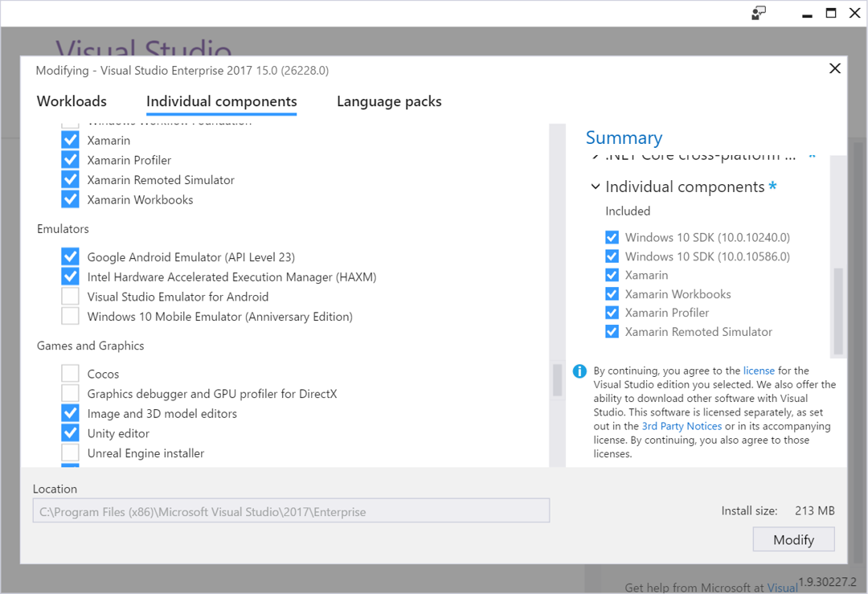Uncheck Xamarin Workbooks in components list
This screenshot has width=868, height=594.
[x=70, y=199]
